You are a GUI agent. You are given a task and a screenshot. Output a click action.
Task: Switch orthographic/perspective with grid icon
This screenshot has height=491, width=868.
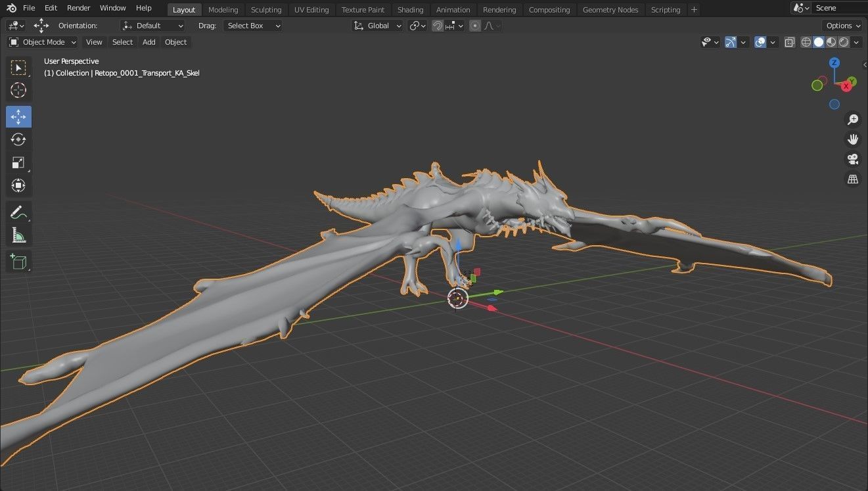[853, 179]
